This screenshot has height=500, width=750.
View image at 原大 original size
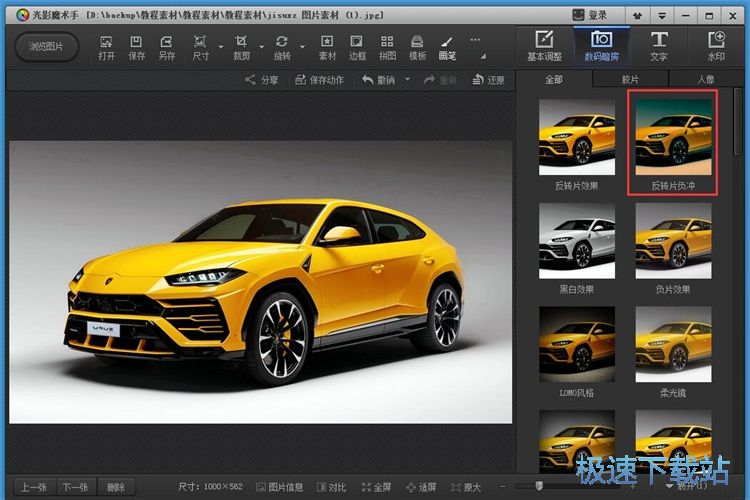coord(466,487)
